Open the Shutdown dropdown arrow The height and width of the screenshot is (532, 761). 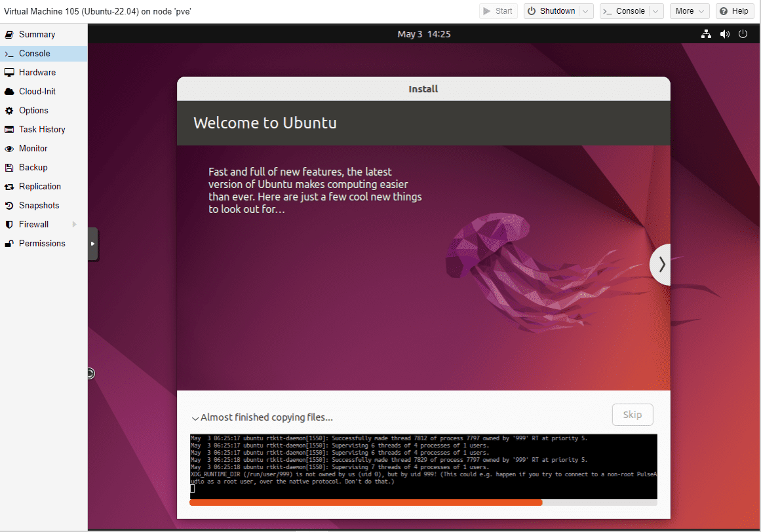tap(586, 11)
